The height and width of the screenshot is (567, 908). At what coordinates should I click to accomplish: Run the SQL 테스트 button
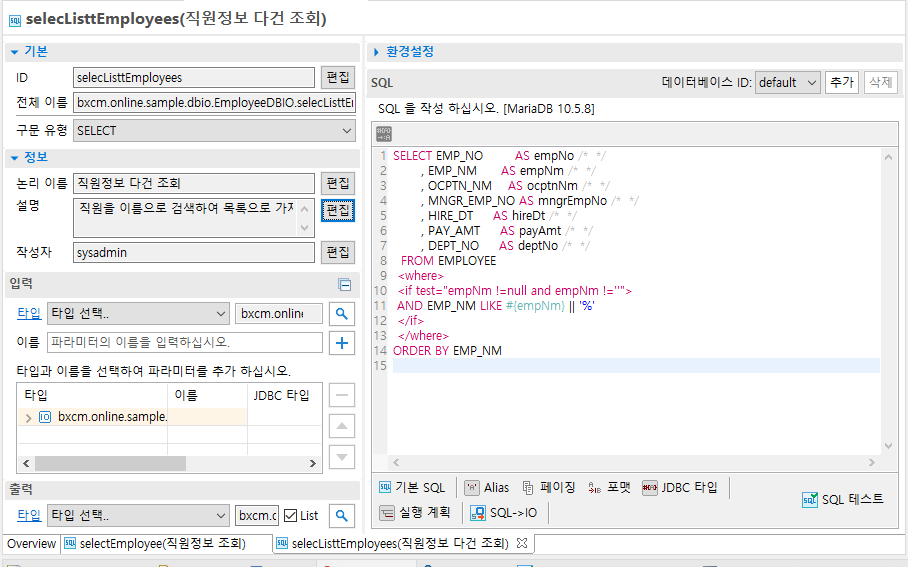click(x=843, y=499)
